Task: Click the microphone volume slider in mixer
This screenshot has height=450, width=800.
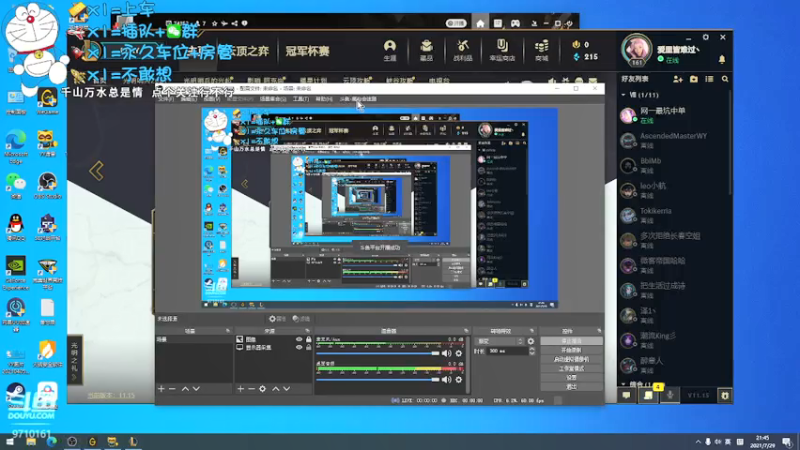Action: (378, 353)
